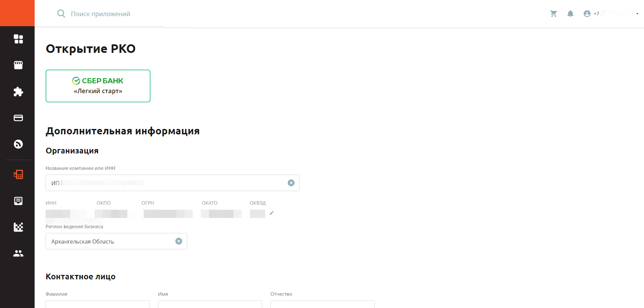The width and height of the screenshot is (644, 308).
Task: Edit OKVED with the pencil icon
Action: point(272,213)
